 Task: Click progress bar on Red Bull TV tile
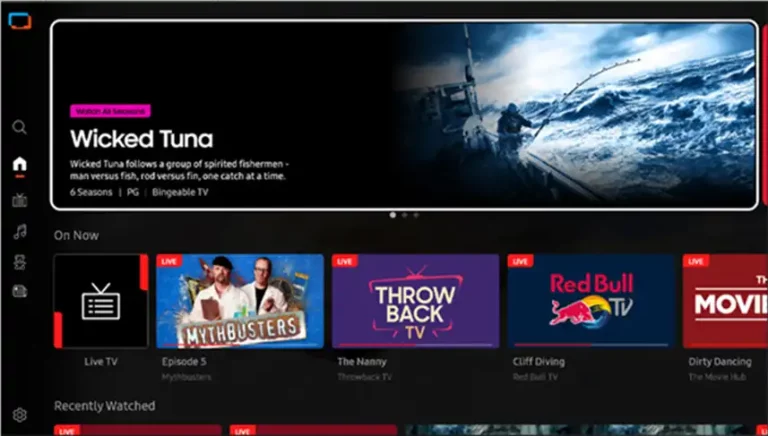(591, 345)
